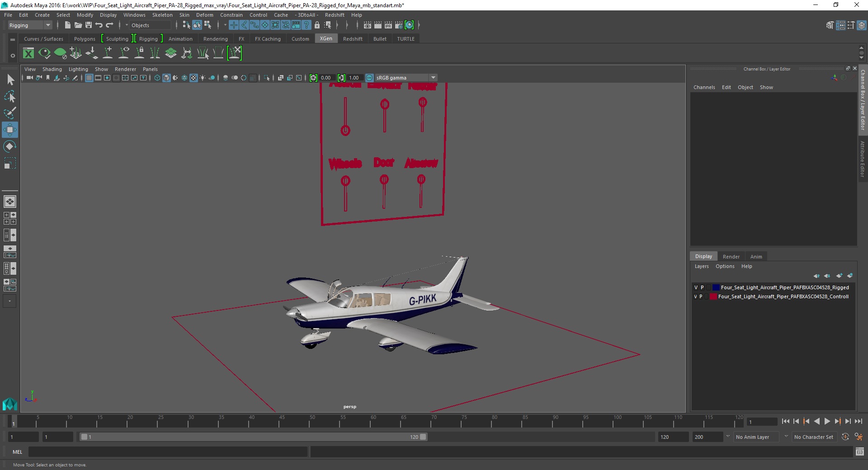This screenshot has width=868, height=470.
Task: Move selected layer up in list
Action: click(x=816, y=276)
